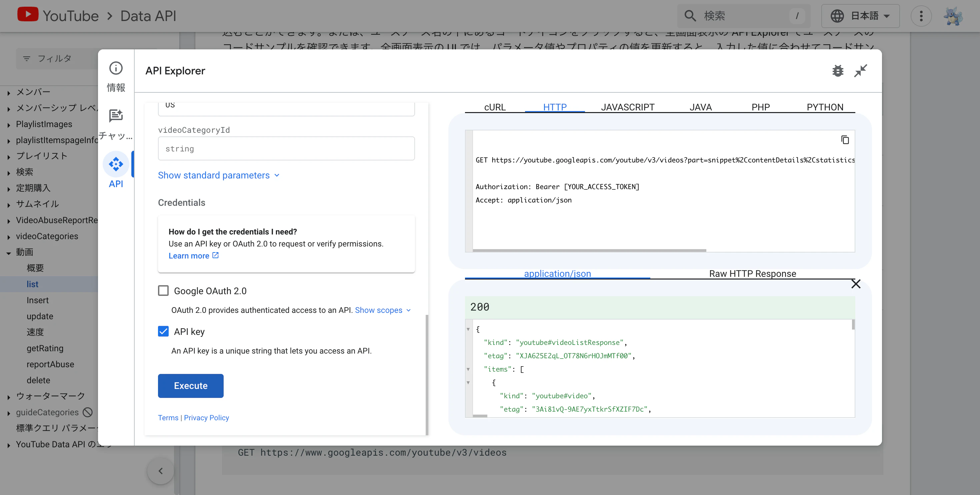Uncheck the API key checkbox

pos(163,331)
